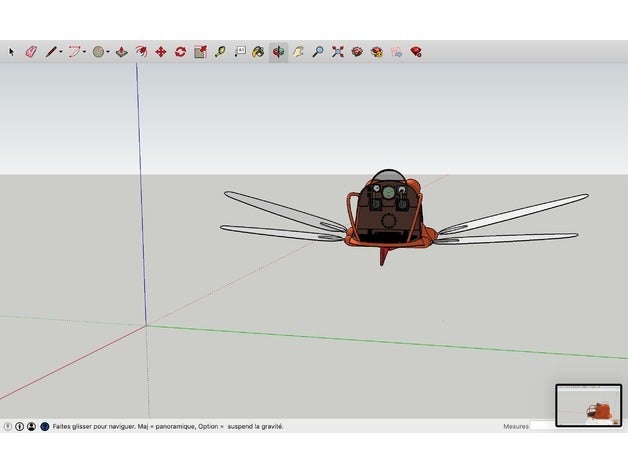
Task: Choose the Move tool with red arrows
Action: (160, 51)
